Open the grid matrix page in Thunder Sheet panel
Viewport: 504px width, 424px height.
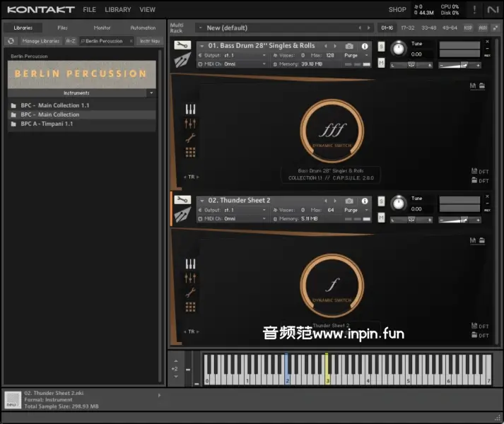click(190, 307)
